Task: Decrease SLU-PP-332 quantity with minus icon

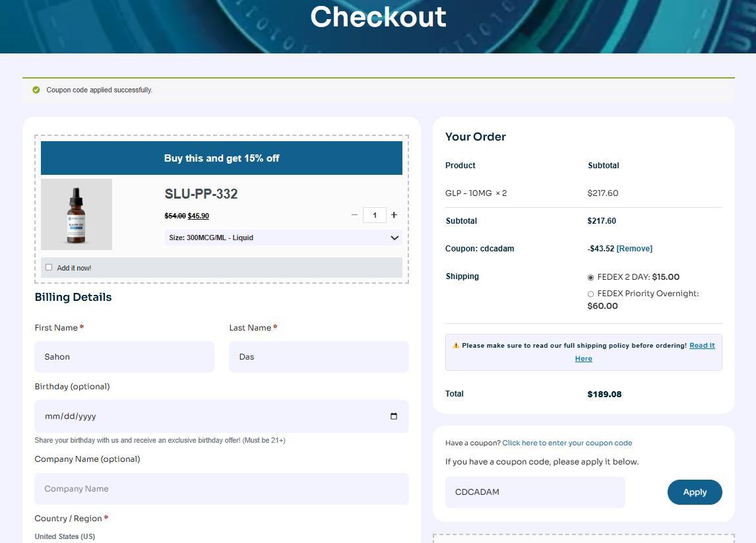Action: pyautogui.click(x=354, y=215)
